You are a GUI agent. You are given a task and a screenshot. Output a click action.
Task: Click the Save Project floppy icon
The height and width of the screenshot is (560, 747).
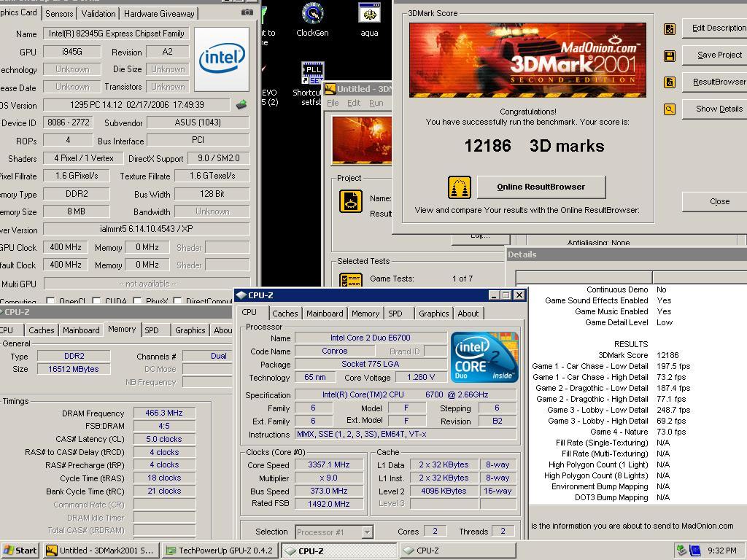coord(670,56)
